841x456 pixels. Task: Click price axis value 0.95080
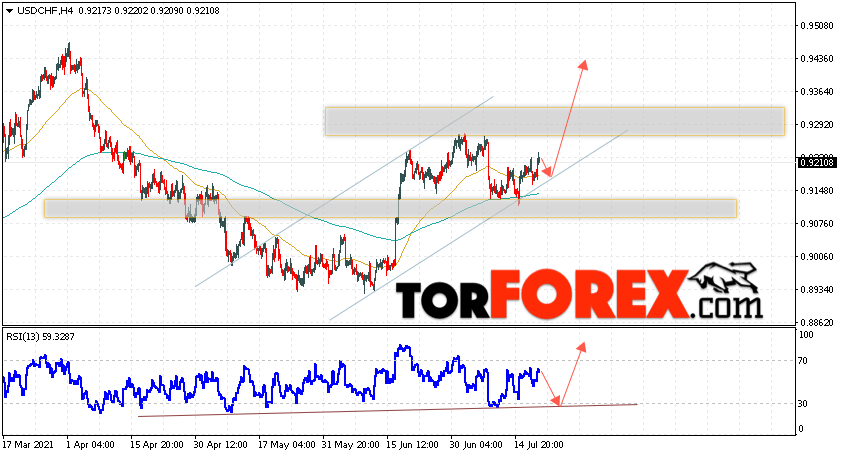click(817, 26)
